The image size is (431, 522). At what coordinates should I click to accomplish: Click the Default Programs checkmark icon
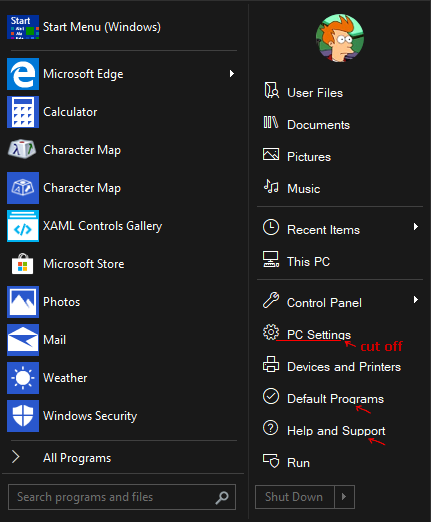click(x=271, y=396)
